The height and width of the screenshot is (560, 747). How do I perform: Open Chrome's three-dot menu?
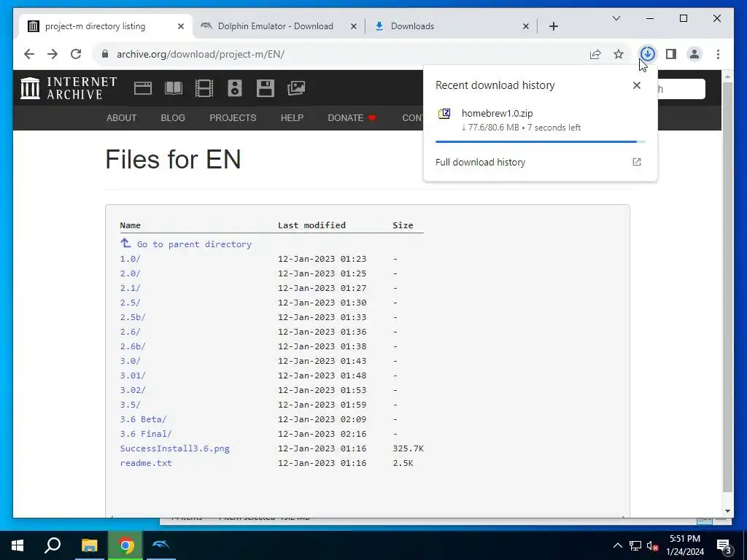coord(718,54)
